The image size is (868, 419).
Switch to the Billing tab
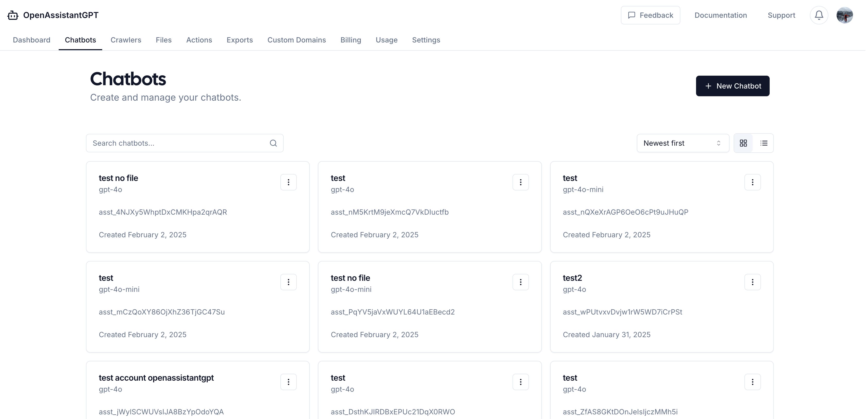(350, 40)
